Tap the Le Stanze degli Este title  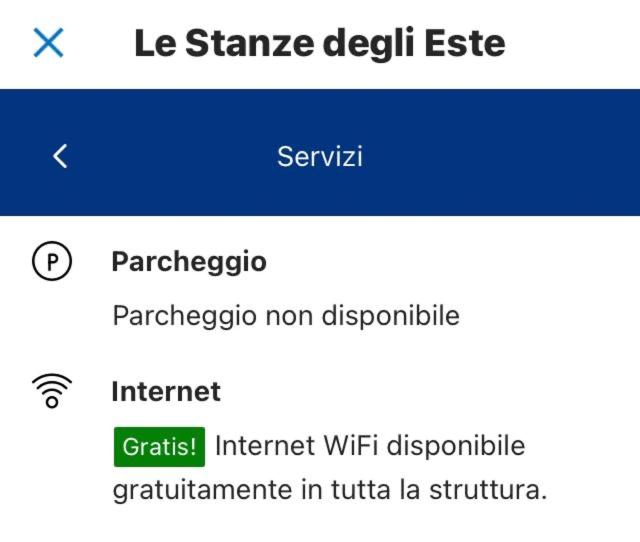[320, 42]
